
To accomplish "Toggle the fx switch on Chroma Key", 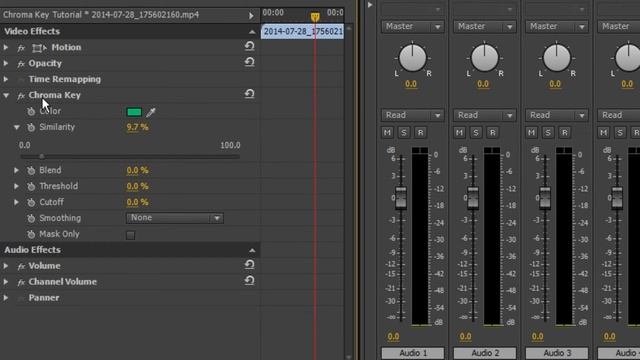I will click(21, 96).
